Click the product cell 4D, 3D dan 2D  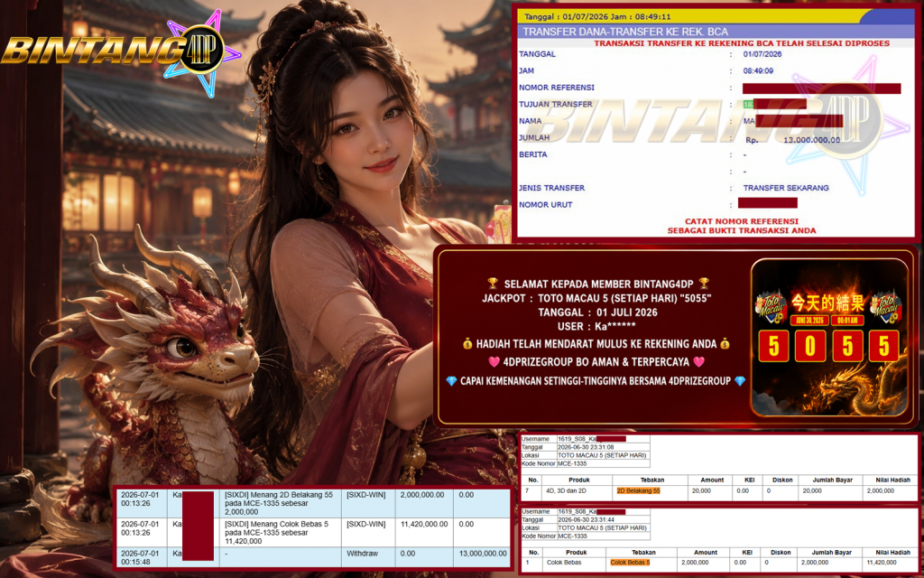pos(566,490)
